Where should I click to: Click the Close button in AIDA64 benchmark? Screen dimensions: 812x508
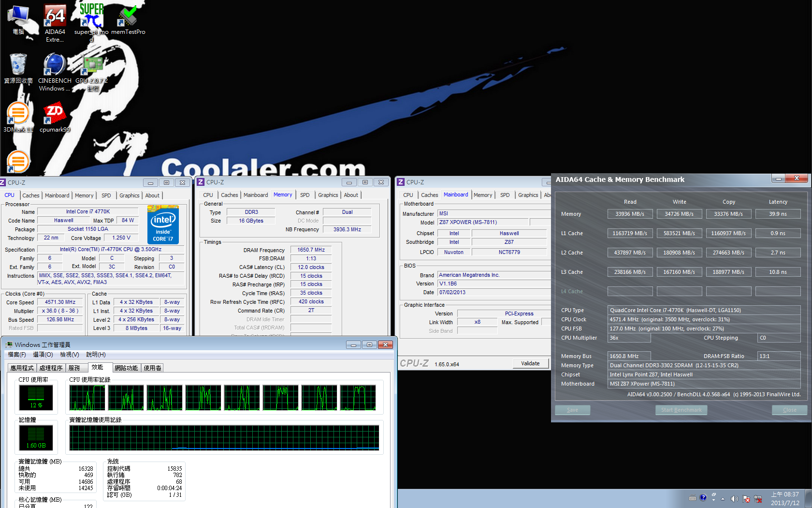click(790, 410)
